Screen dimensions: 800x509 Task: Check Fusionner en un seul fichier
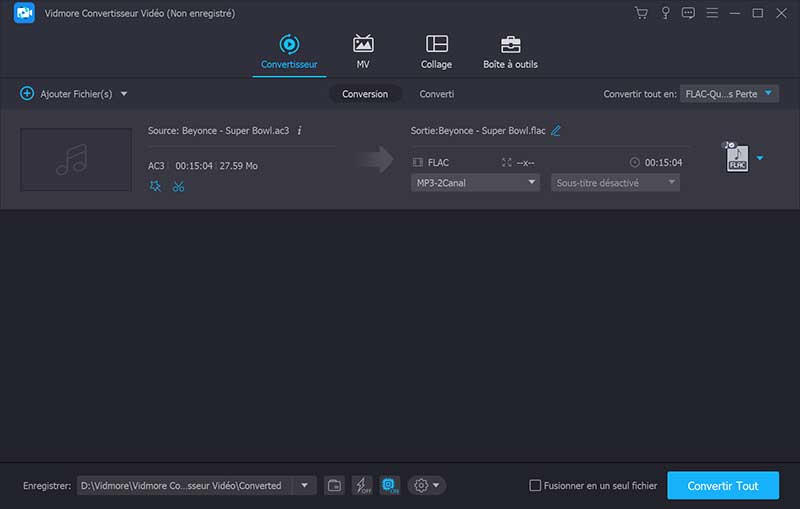(536, 486)
